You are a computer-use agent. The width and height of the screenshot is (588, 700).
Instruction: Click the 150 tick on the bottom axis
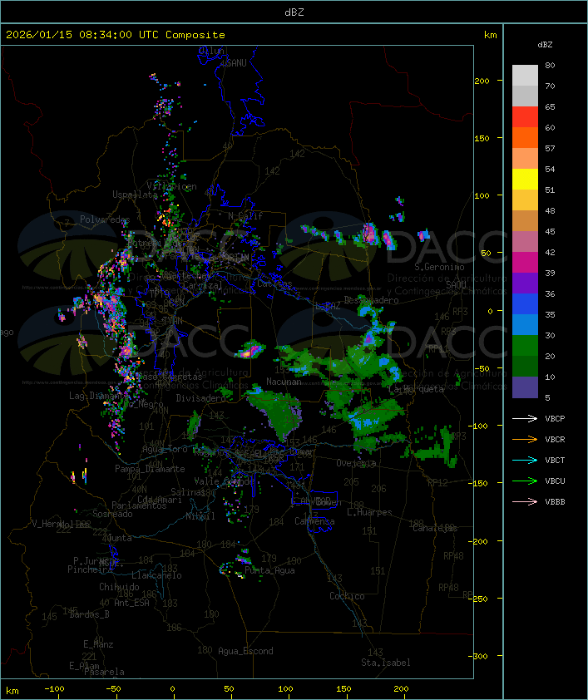(343, 689)
